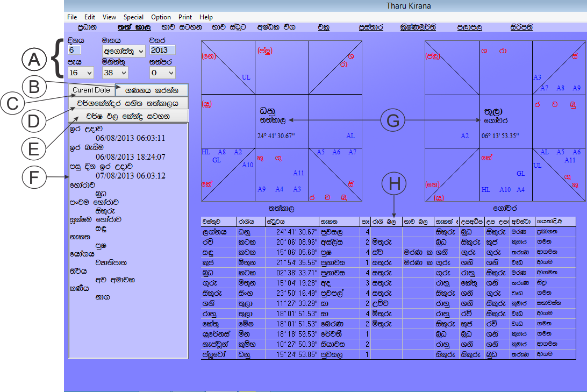Viewport: 587px width, 392px height.
Task: Select sunrise time 06/08/2013 06:03:11
Action: [x=130, y=138]
